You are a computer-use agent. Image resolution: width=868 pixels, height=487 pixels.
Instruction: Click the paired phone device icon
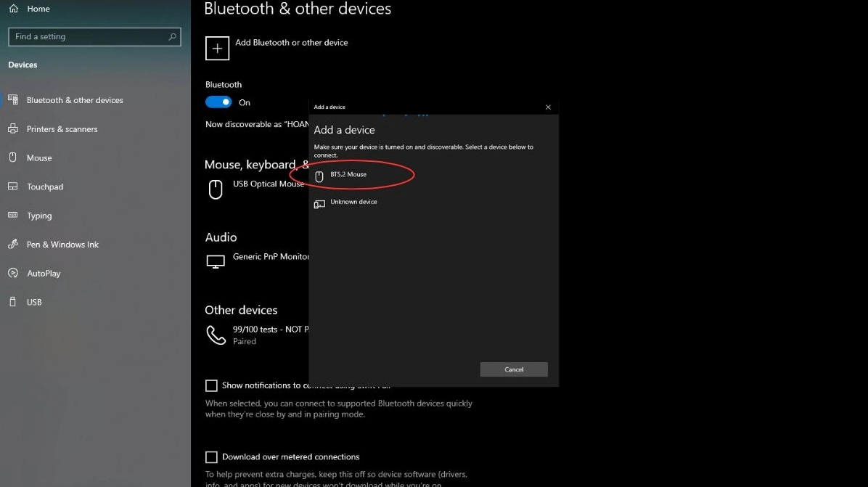(x=216, y=335)
